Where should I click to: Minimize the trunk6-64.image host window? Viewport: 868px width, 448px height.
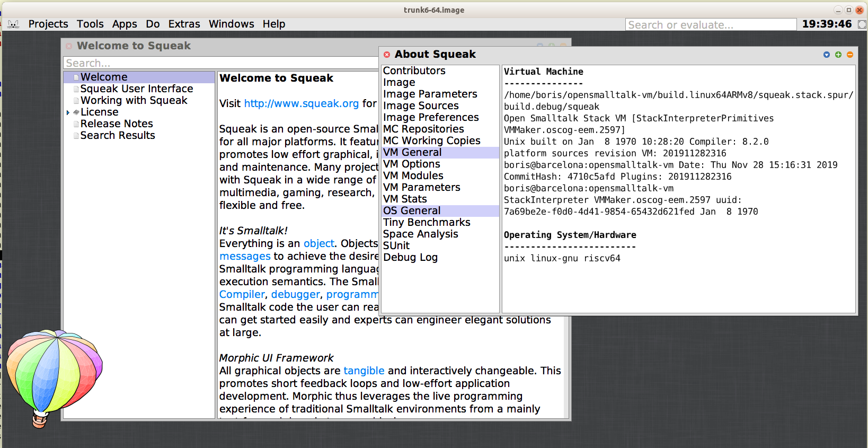pyautogui.click(x=838, y=10)
